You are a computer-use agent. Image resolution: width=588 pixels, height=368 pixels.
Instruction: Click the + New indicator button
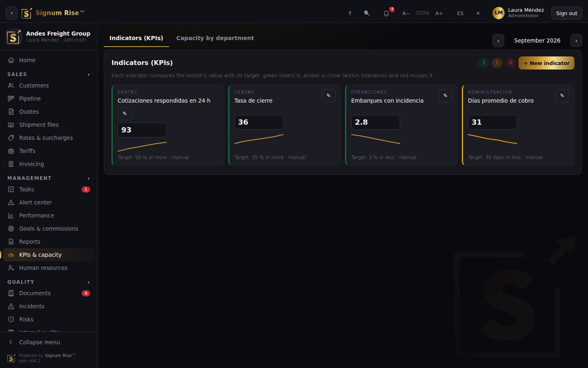tap(546, 63)
